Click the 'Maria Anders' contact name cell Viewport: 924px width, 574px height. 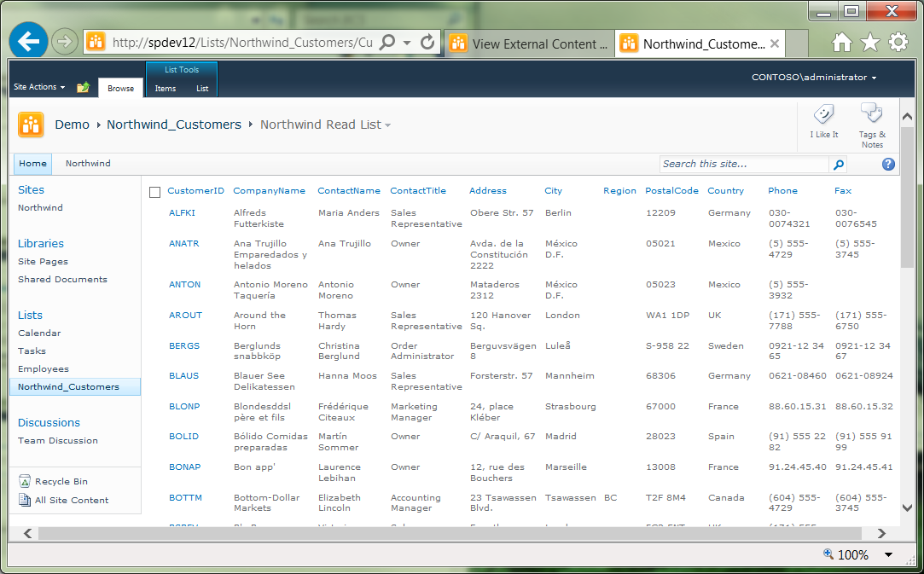coord(349,212)
